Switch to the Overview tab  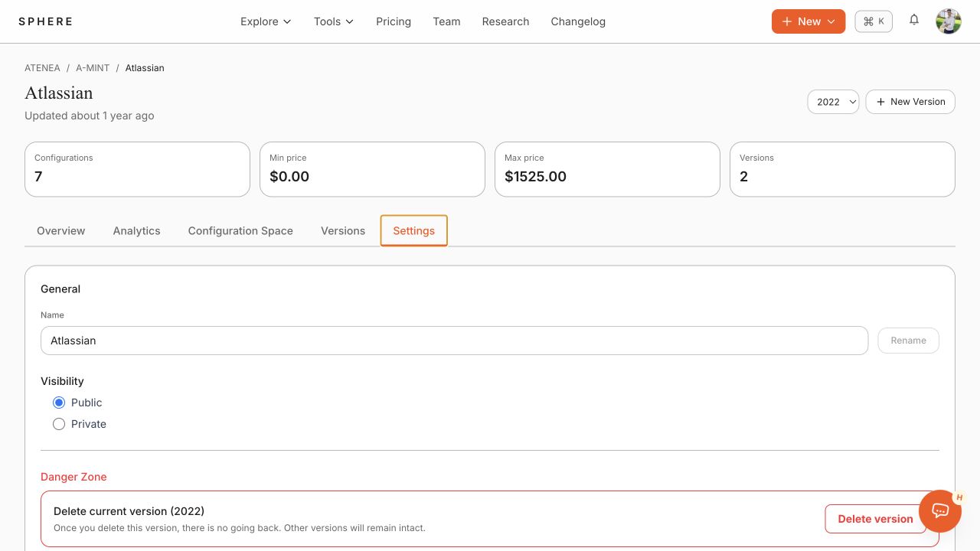point(61,231)
